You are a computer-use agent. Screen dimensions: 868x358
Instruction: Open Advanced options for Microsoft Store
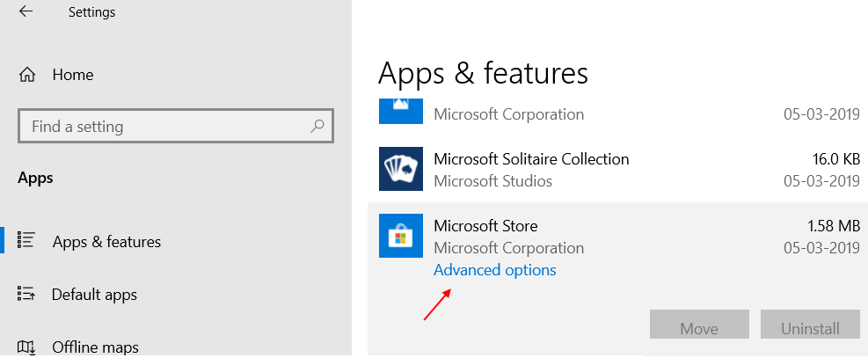click(x=495, y=270)
